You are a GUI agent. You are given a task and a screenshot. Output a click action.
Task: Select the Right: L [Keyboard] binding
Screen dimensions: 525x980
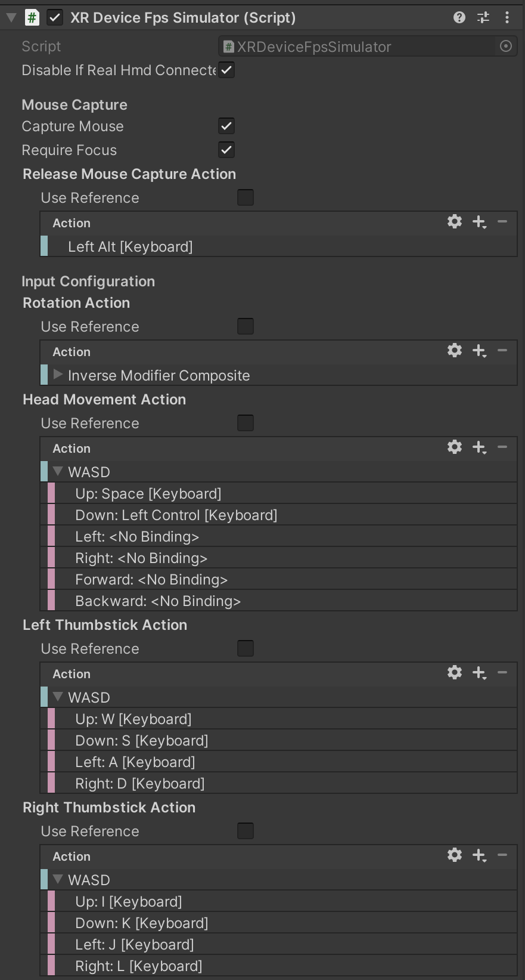[x=138, y=966]
